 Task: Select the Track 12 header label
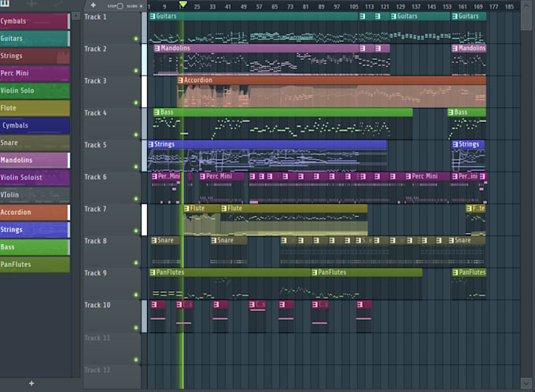point(98,370)
